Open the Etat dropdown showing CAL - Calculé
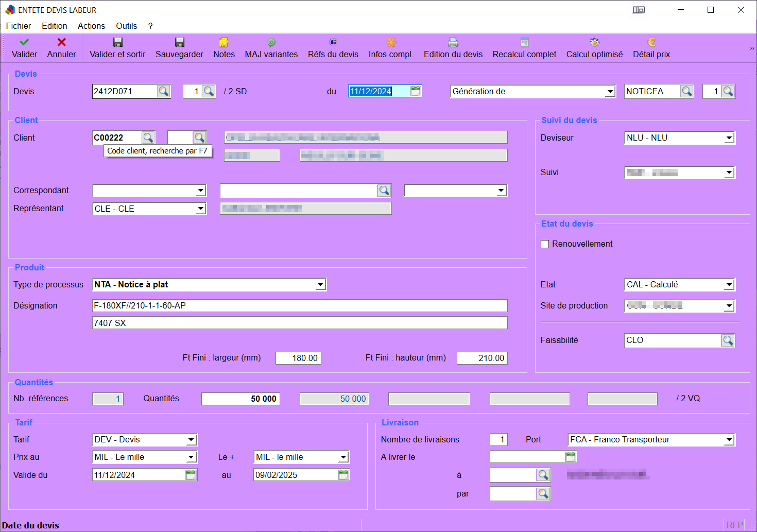Screen dimensions: 757x532 [x=729, y=285]
